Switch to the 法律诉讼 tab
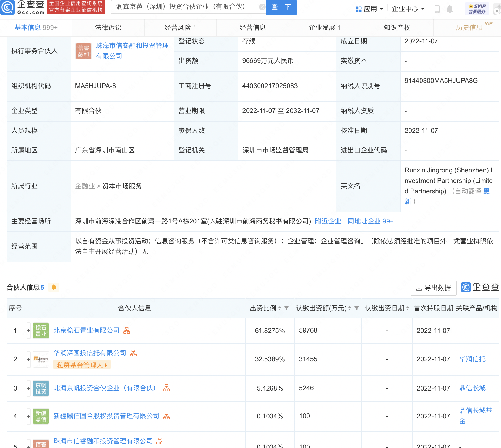 108,28
